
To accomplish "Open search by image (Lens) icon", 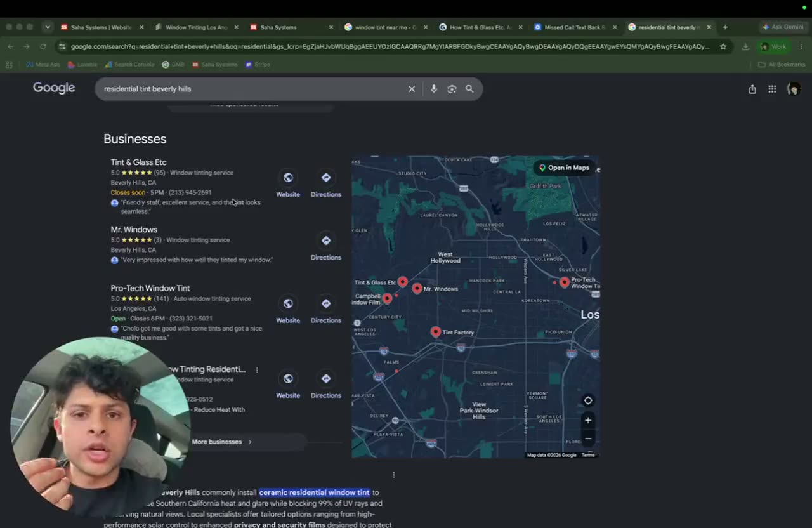I will pos(452,89).
